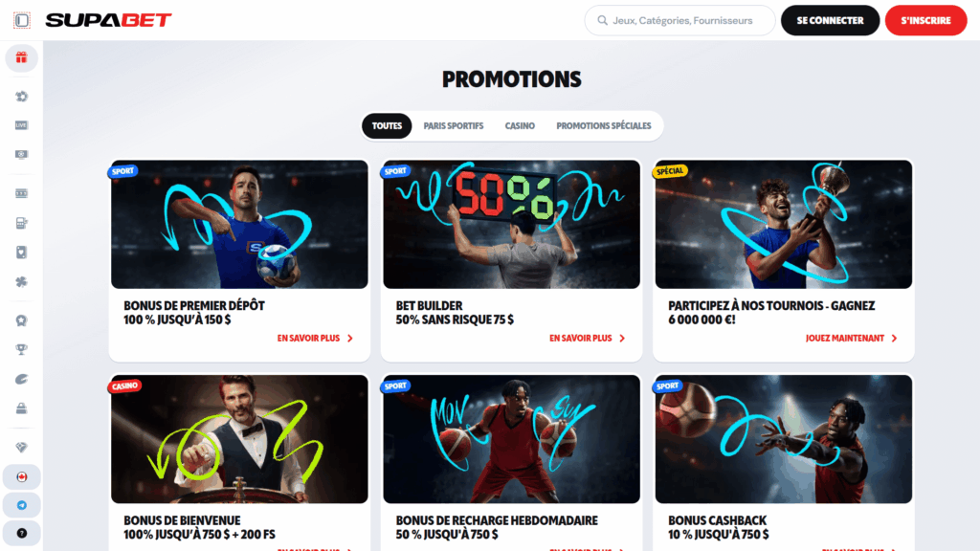Screen dimensions: 980x551
Task: Open the soccer ball sports icon
Action: coord(21,97)
